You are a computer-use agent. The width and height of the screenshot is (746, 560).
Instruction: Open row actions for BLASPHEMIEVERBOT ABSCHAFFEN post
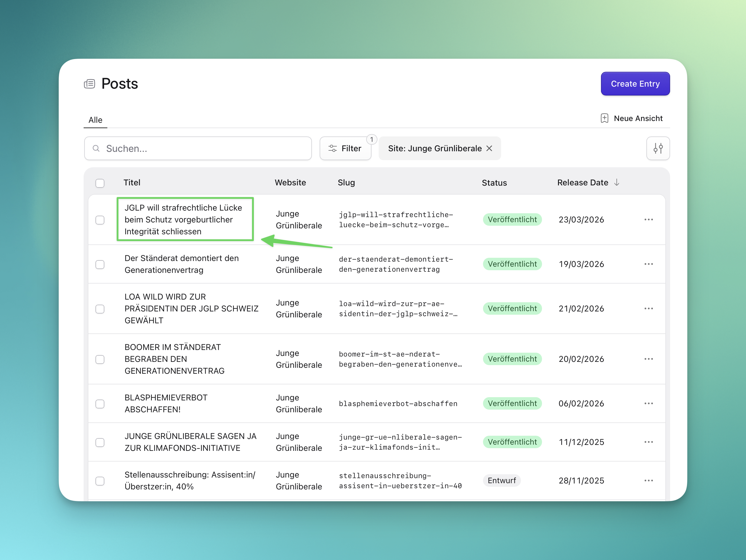pos(648,403)
